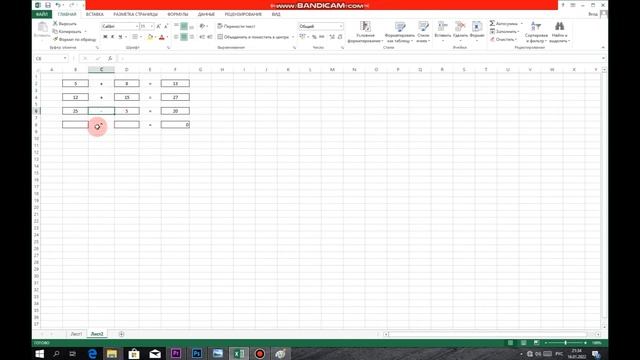This screenshot has height=360, width=640.
Task: Click the text orientation icon
Action: (x=202, y=26)
